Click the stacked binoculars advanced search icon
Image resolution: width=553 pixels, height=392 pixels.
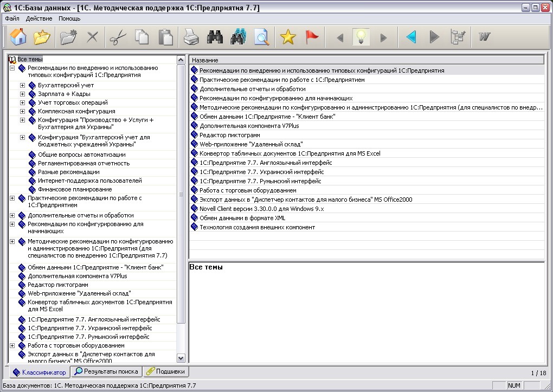coord(238,37)
